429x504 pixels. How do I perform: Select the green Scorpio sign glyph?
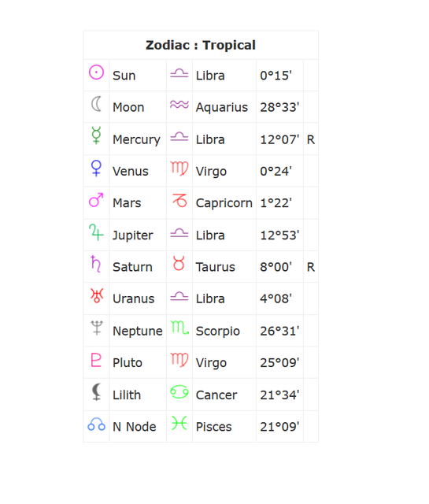[x=179, y=328]
